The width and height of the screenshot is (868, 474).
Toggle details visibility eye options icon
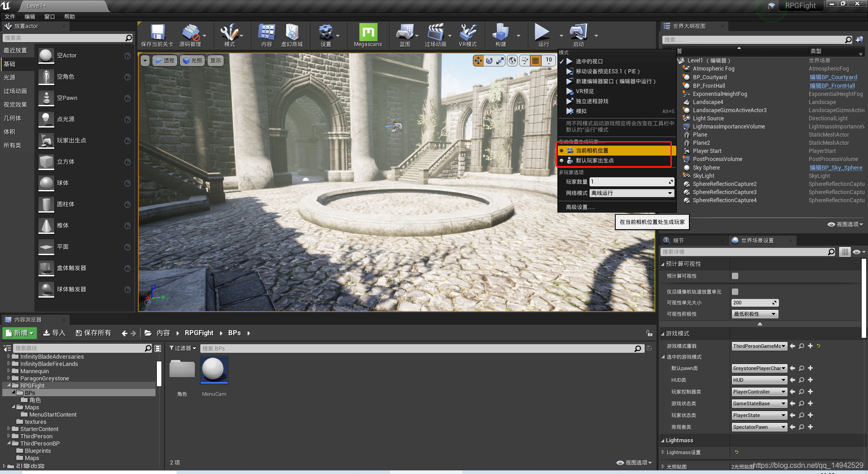click(x=859, y=252)
